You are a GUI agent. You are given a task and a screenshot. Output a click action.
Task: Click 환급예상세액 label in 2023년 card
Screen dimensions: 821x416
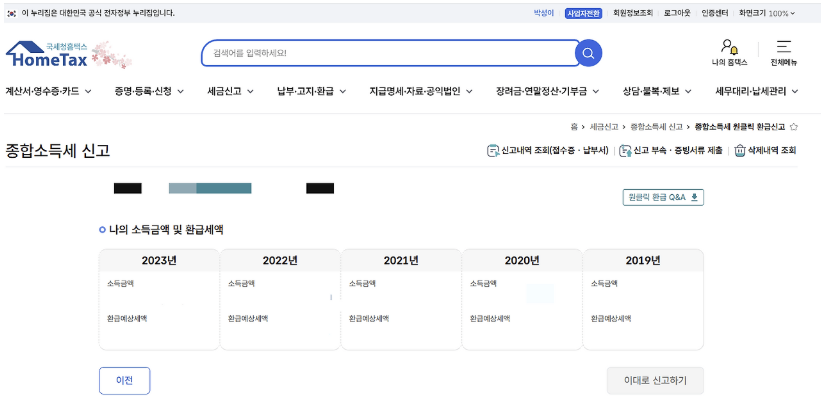[127, 318]
